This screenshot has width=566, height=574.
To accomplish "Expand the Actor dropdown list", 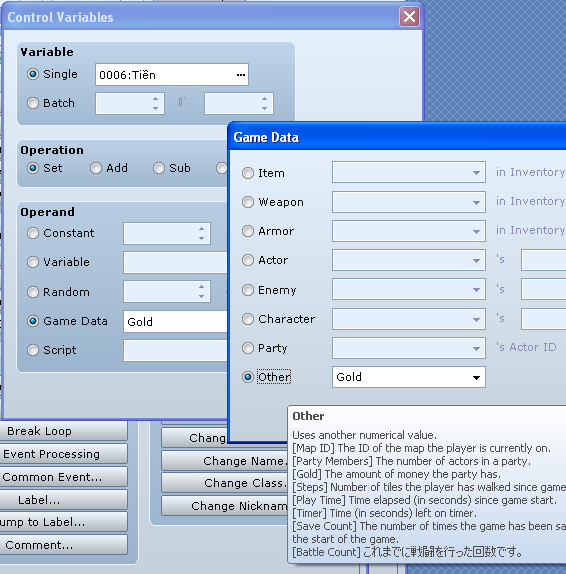I will pos(409,260).
